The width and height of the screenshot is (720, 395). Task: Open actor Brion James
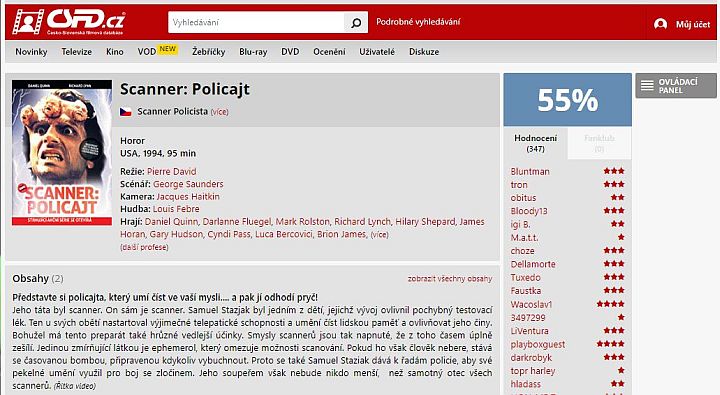[x=342, y=234]
